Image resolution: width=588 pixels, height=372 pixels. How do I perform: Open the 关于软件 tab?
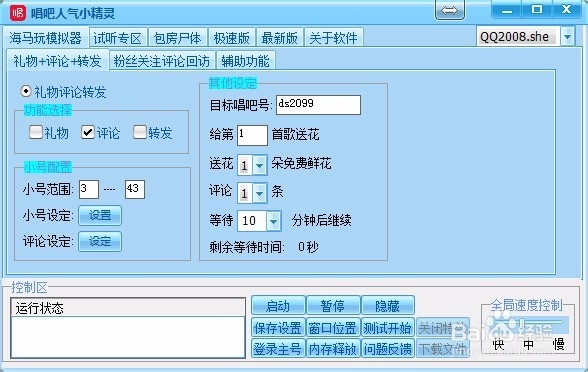333,38
